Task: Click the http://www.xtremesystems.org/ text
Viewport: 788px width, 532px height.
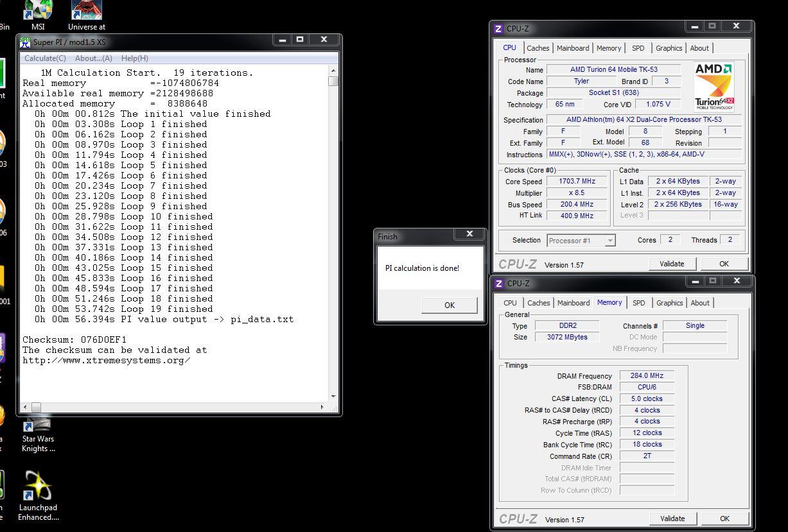Action: 107,360
